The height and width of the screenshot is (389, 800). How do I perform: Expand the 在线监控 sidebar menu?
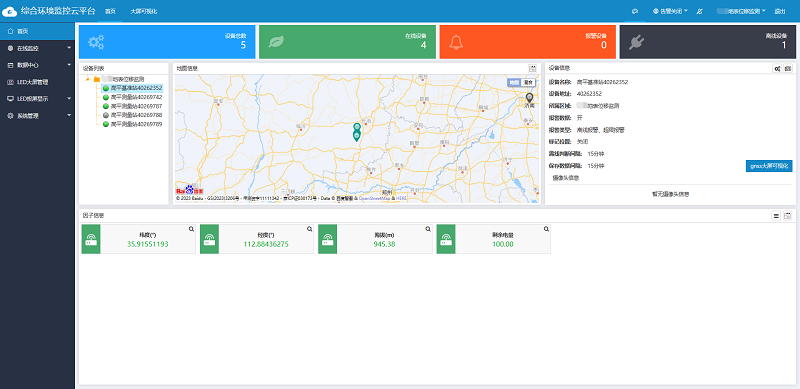click(37, 48)
